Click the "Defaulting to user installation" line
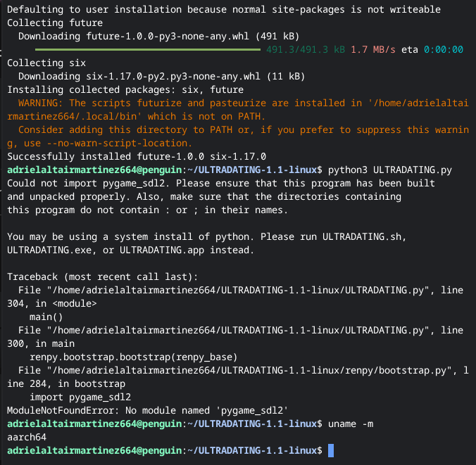This screenshot has width=476, height=465. (x=223, y=9)
